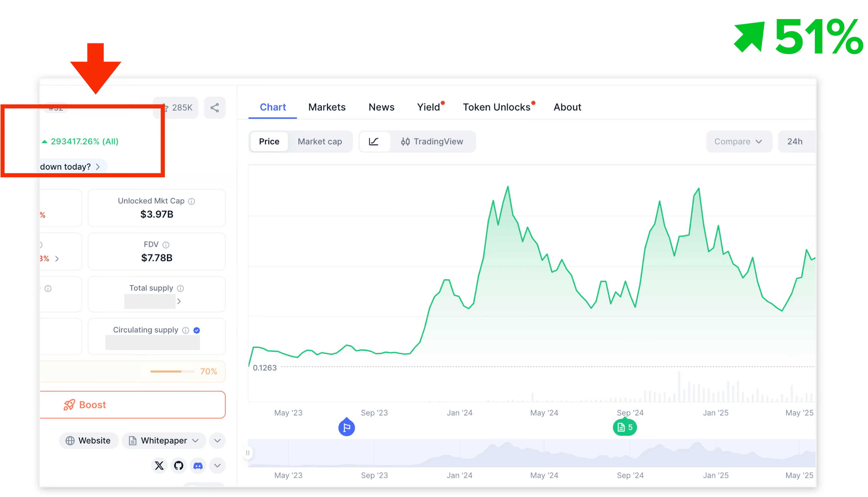Viewport: 868px width, 497px height.
Task: Open the Discord community icon
Action: [198, 466]
